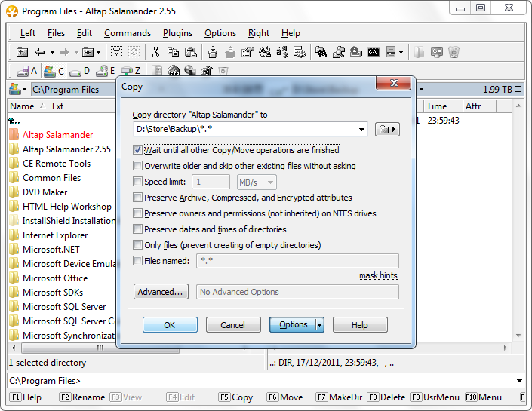Screen dimensions: 532x411
Task: Click F7 MakeDir in bottom bar
Action: click(x=339, y=397)
